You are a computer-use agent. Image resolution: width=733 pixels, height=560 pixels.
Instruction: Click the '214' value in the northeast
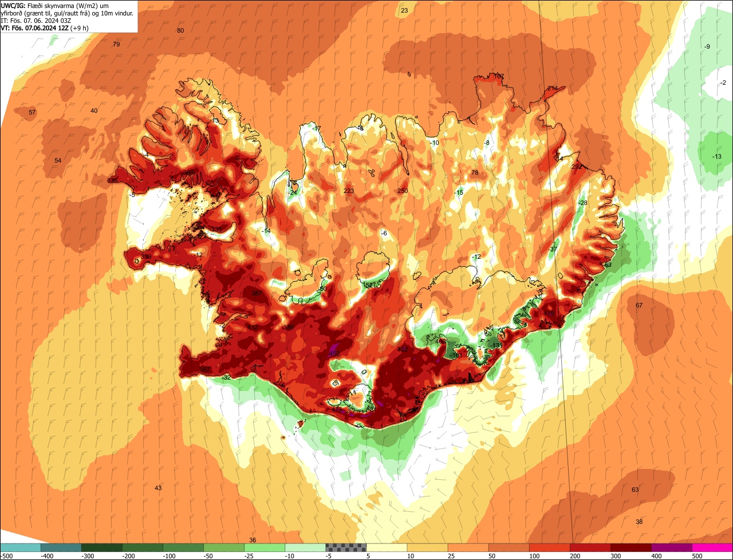552,88
